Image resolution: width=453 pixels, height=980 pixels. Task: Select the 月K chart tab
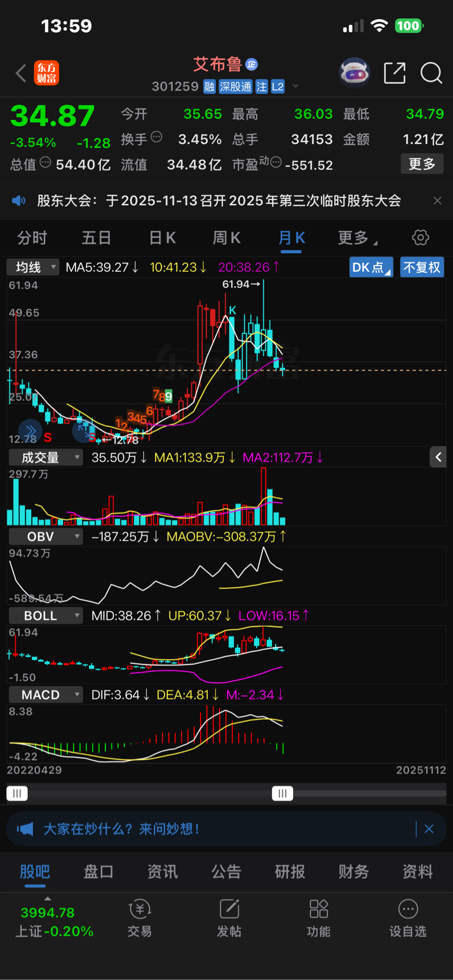pyautogui.click(x=291, y=238)
